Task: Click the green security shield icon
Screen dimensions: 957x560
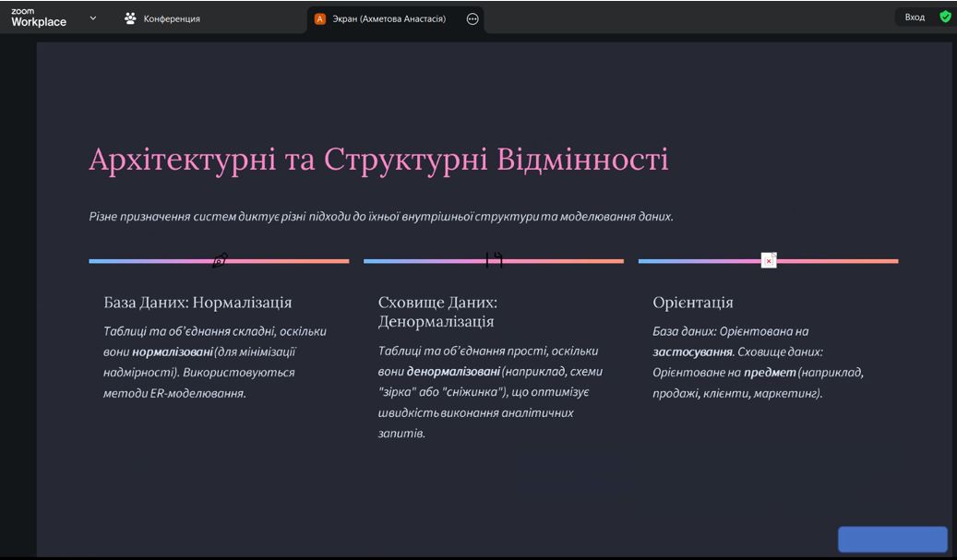Action: coord(945,17)
